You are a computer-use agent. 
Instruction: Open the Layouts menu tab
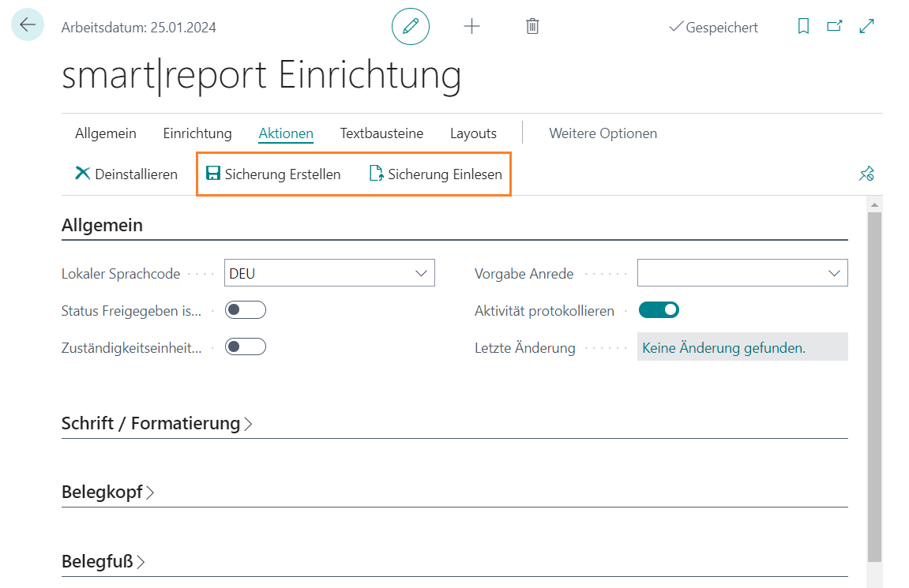point(473,133)
